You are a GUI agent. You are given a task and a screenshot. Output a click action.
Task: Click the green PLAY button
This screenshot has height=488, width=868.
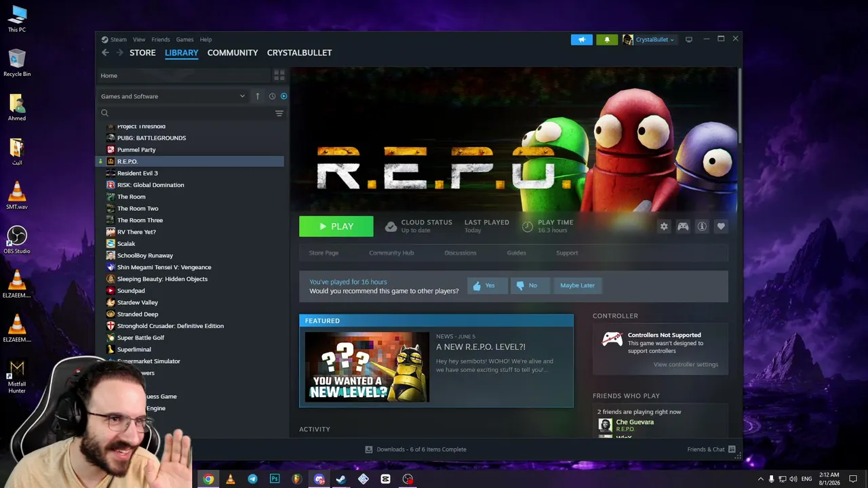coord(336,226)
